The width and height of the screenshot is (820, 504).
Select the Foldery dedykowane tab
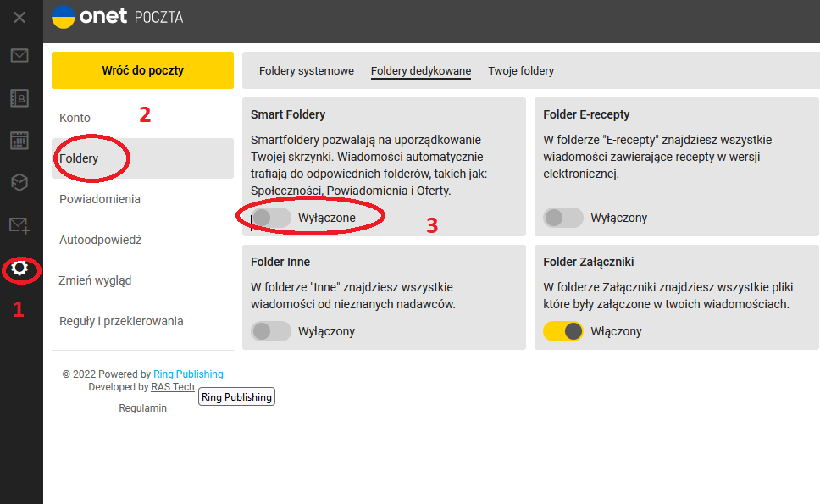coord(421,71)
